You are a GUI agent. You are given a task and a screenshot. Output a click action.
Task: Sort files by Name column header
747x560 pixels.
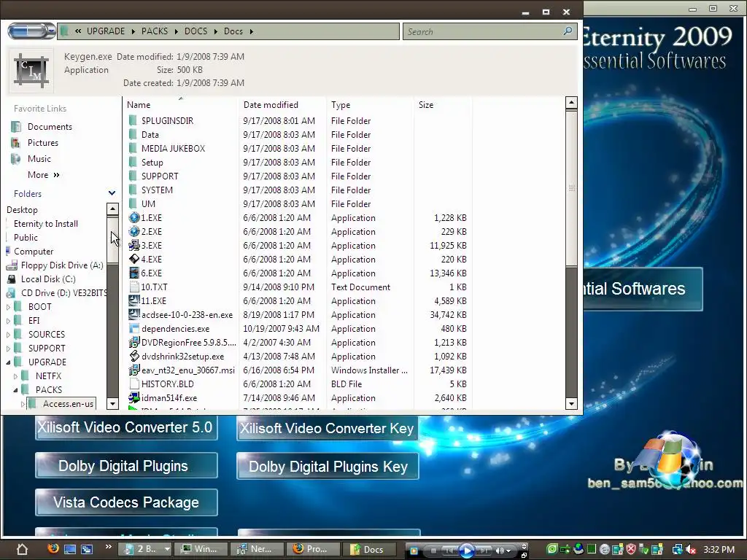coord(139,105)
